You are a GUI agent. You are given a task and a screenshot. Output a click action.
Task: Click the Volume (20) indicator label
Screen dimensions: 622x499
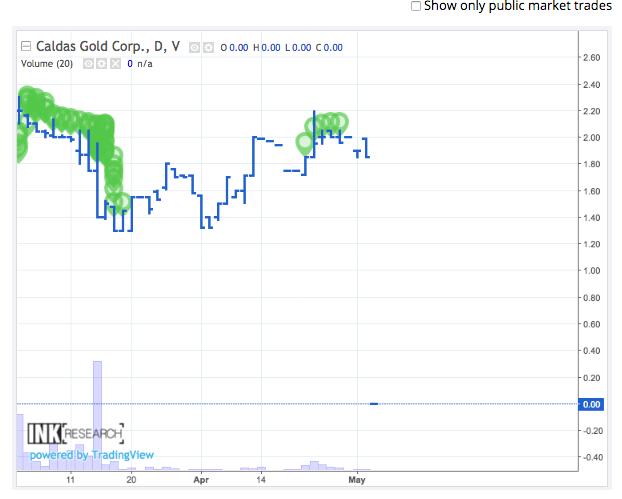point(47,63)
